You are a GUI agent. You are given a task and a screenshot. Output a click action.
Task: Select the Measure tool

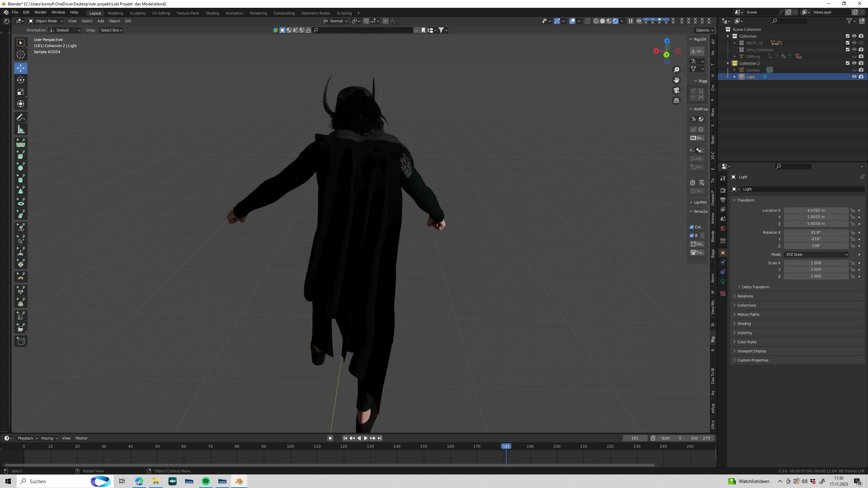pos(21,129)
